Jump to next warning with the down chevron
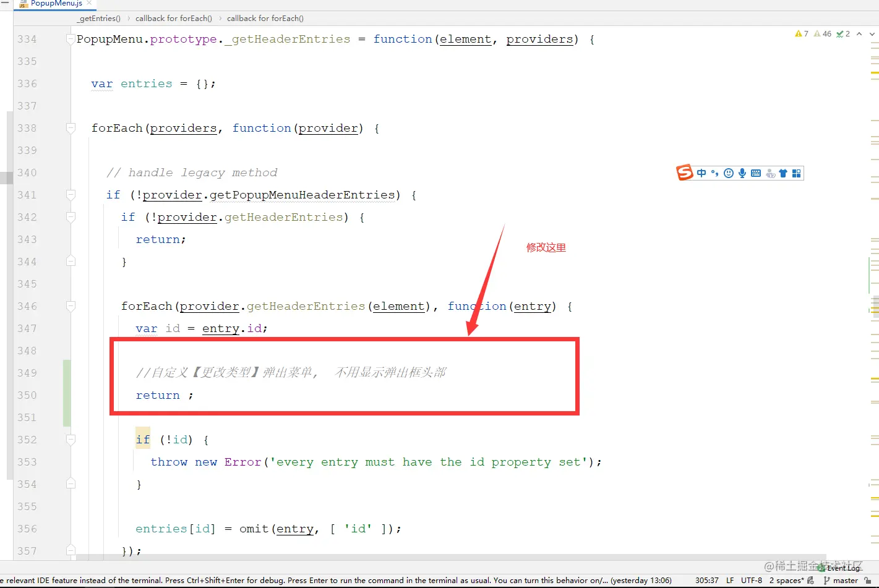Viewport: 879px width, 588px height. tap(872, 34)
